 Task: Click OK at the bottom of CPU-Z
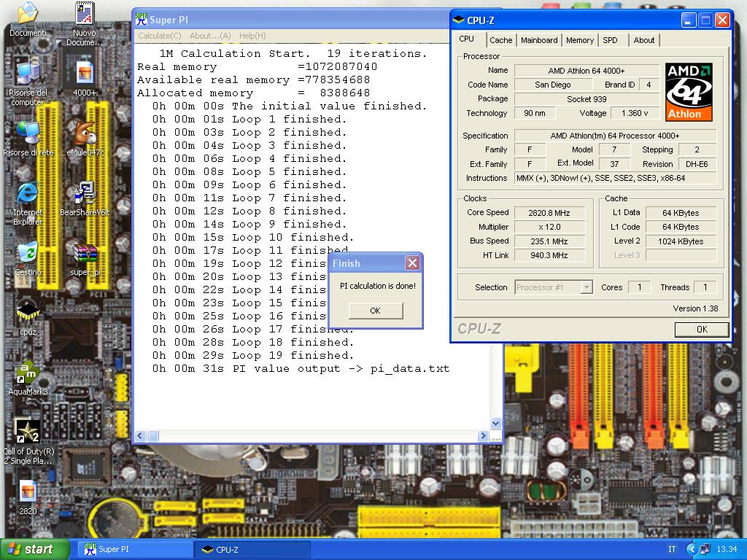pyautogui.click(x=702, y=329)
